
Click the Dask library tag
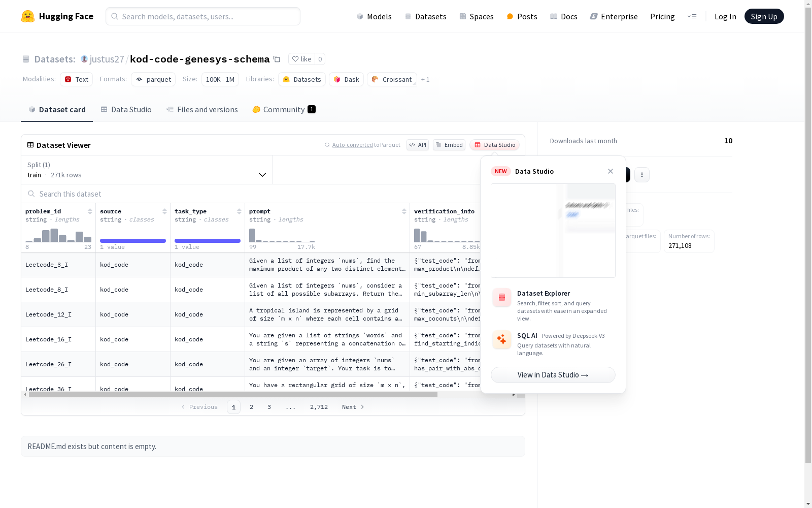tap(347, 79)
